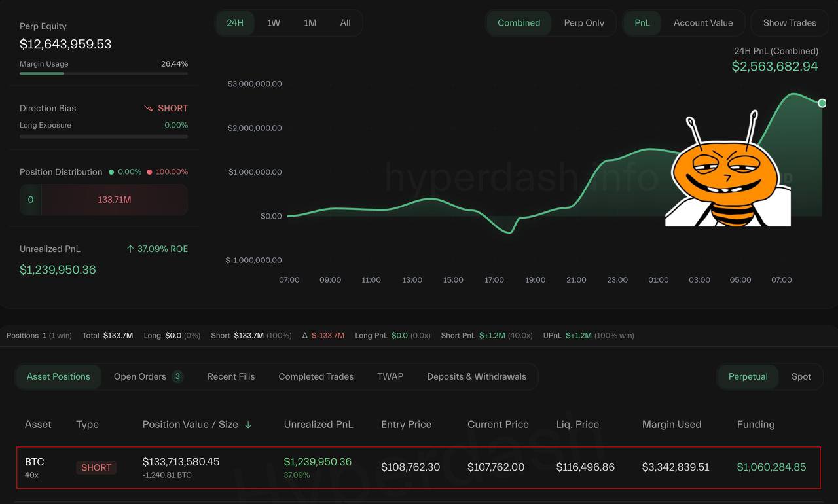
Task: Click funding value $1,060,284.85
Action: 771,467
